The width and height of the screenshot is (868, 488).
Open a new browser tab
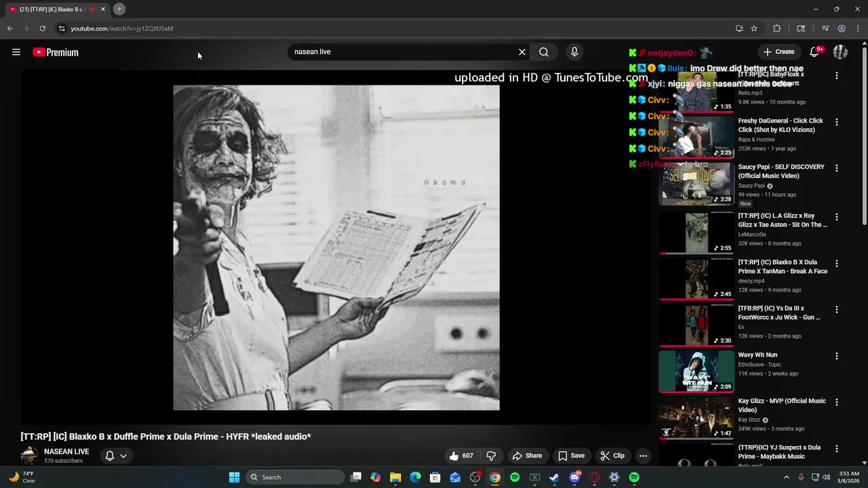click(x=119, y=9)
